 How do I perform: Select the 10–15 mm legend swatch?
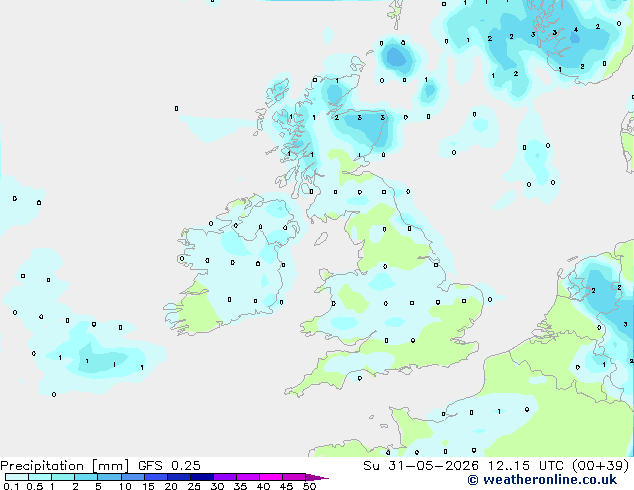tap(133, 477)
